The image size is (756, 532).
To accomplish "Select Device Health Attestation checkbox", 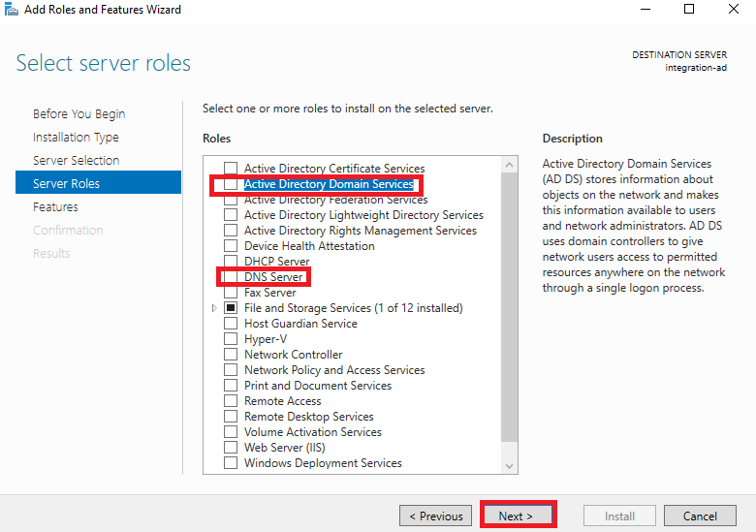I will pos(231,246).
